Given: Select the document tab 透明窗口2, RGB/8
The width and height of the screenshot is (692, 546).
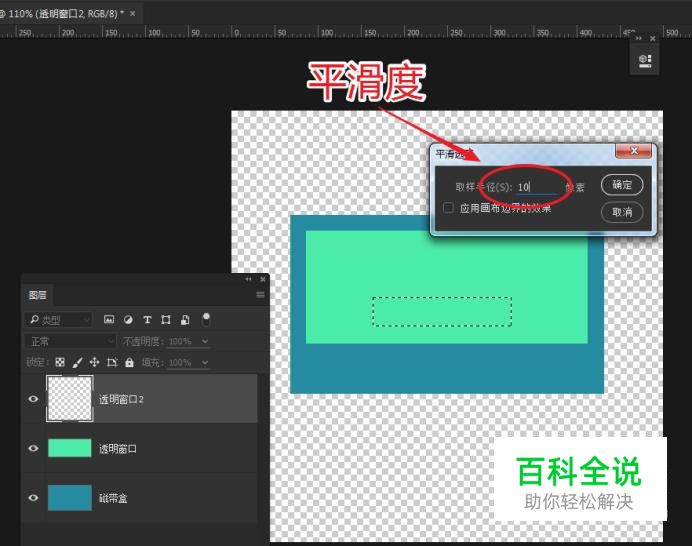Looking at the screenshot, I should [x=64, y=14].
